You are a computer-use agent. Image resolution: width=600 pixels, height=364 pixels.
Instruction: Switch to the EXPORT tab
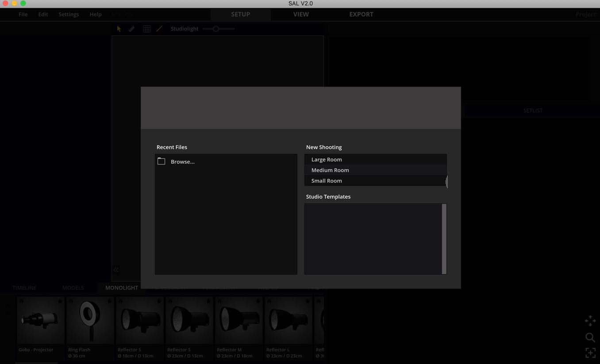(361, 14)
